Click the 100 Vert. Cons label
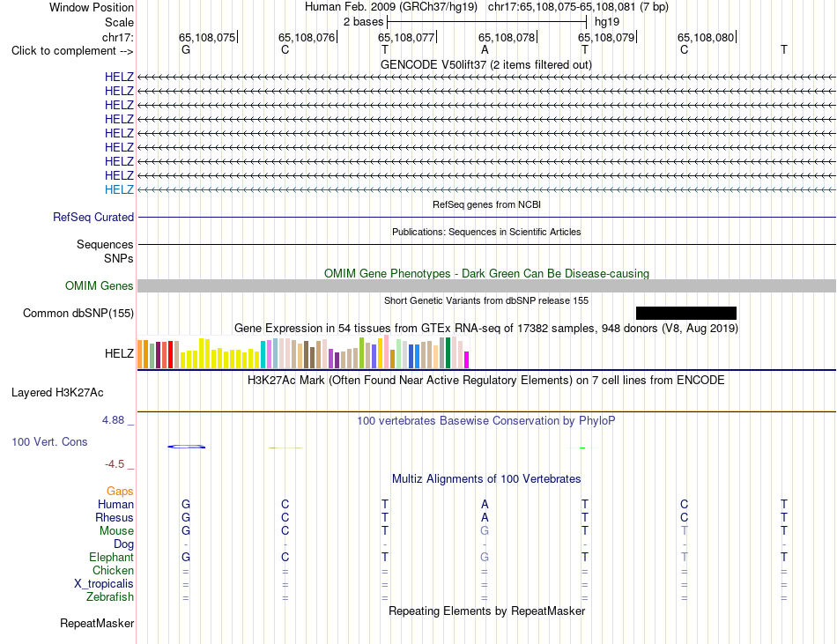 [49, 441]
